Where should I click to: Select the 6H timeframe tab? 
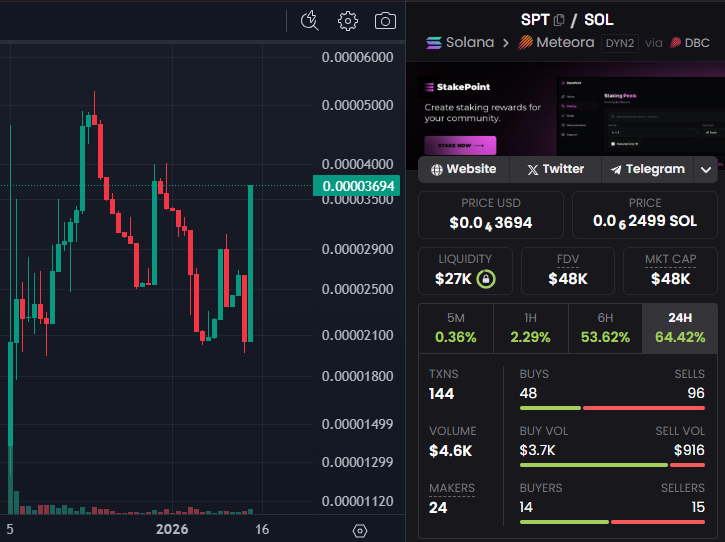tap(605, 328)
